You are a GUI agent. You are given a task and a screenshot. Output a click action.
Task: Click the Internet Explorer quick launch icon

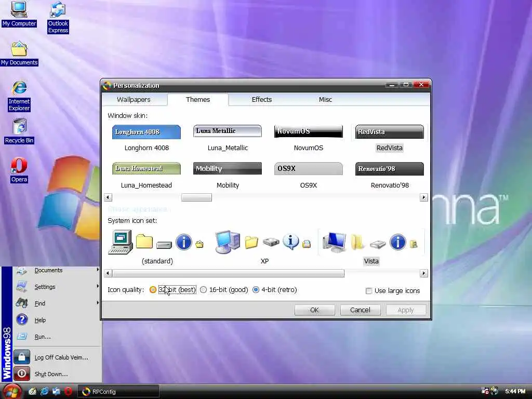(x=45, y=392)
